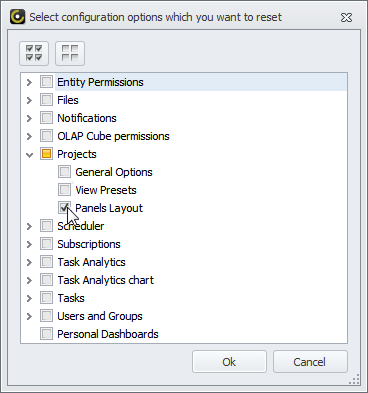The image size is (368, 393).
Task: Collapse the Projects tree node
Action: [x=30, y=155]
